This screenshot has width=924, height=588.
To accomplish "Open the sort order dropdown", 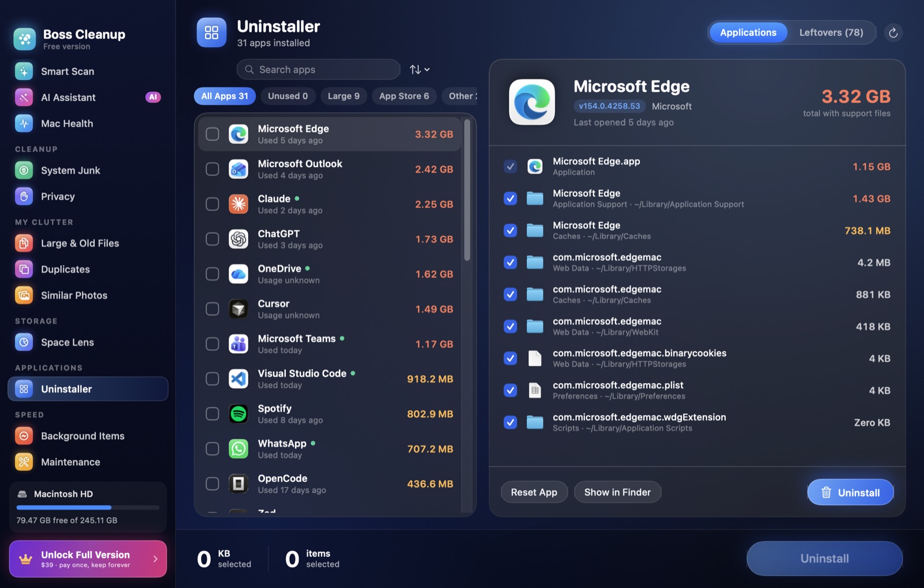I will pyautogui.click(x=420, y=69).
